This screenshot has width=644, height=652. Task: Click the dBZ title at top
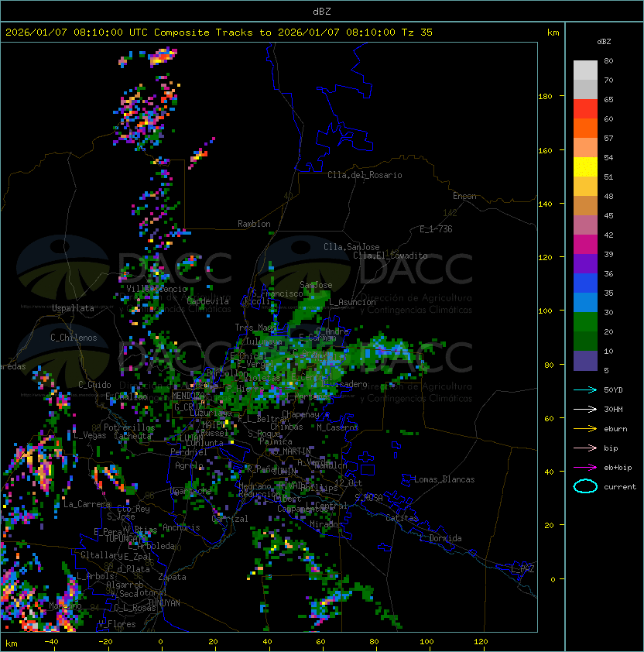322,11
